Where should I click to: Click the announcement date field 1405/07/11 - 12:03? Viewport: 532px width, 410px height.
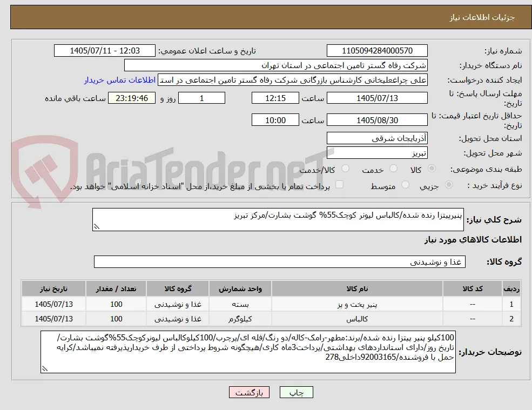(104, 51)
